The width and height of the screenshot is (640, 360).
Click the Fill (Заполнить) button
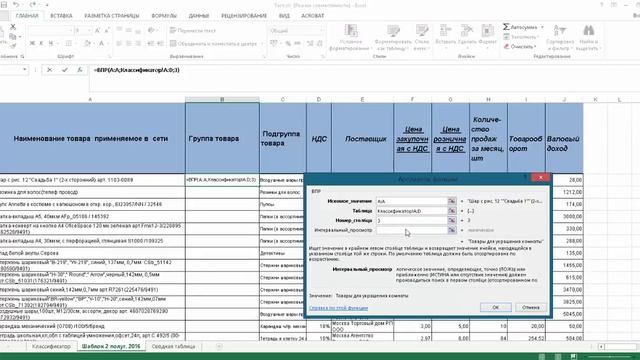[x=520, y=37]
